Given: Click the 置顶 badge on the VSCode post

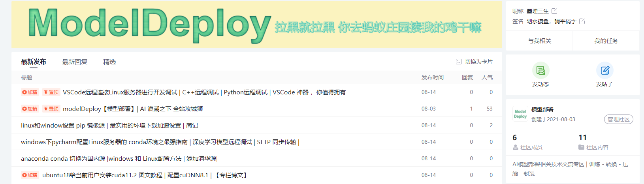Looking at the screenshot, I should (x=51, y=92).
